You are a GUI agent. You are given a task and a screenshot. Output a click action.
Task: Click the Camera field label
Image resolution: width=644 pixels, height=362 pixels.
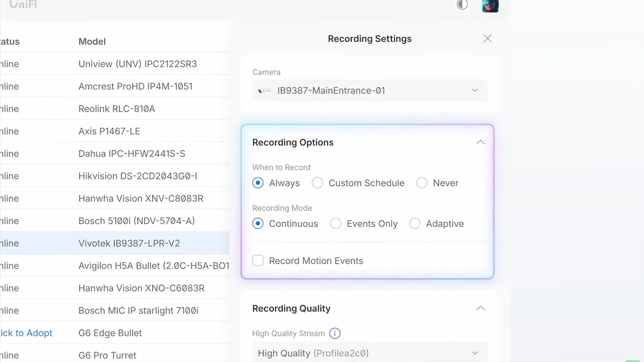pos(267,72)
